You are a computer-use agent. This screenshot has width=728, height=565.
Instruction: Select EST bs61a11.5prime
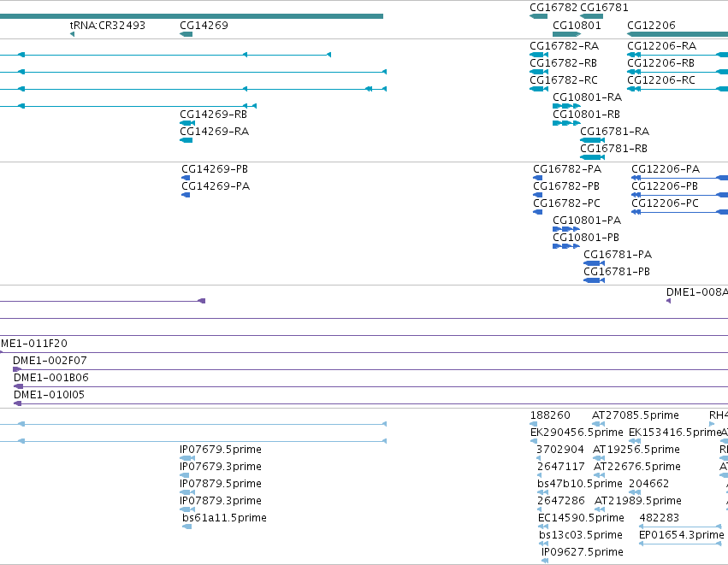tap(224, 518)
